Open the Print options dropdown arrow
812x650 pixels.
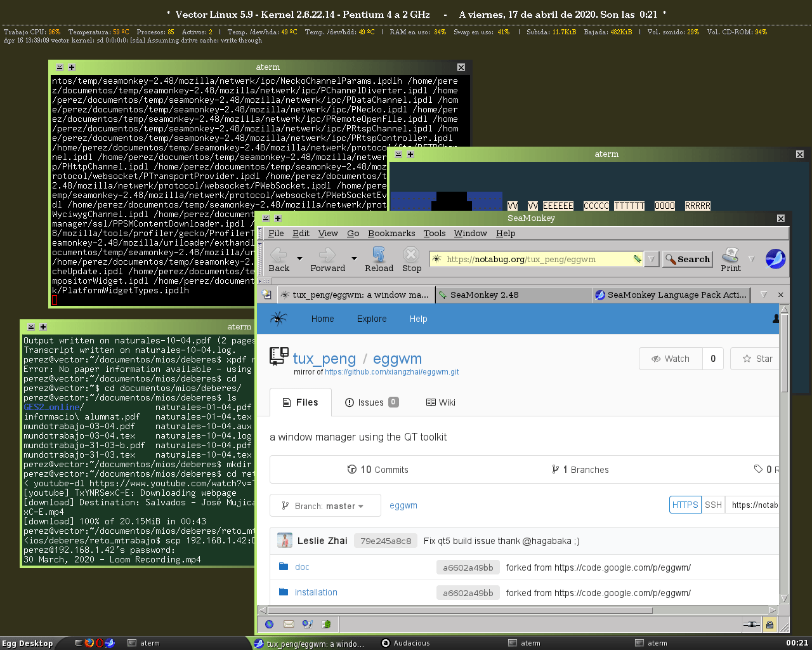752,259
